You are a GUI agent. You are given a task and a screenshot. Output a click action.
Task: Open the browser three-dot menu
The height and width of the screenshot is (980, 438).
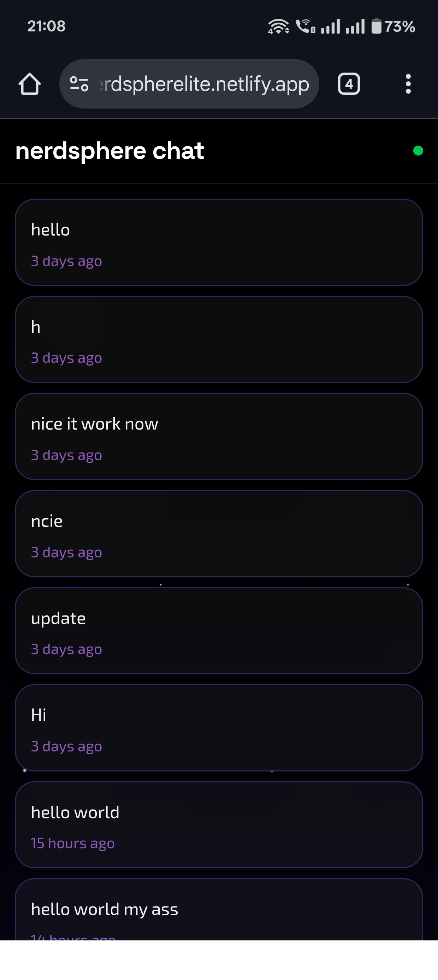pyautogui.click(x=408, y=84)
